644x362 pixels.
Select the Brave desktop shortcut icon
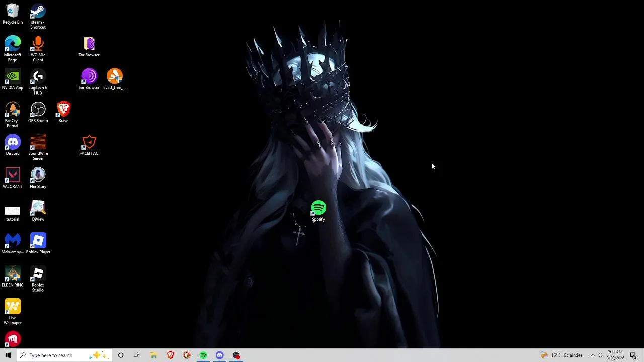click(x=63, y=112)
